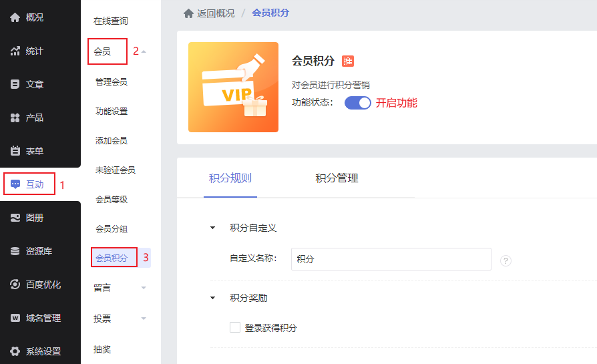Click the 对会员进行积分营销 description

(x=331, y=85)
